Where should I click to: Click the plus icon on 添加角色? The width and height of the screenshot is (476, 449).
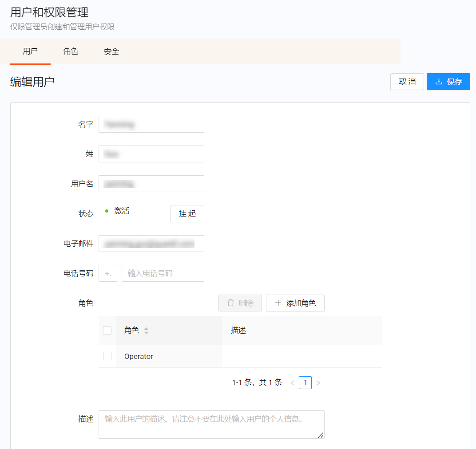pyautogui.click(x=279, y=303)
